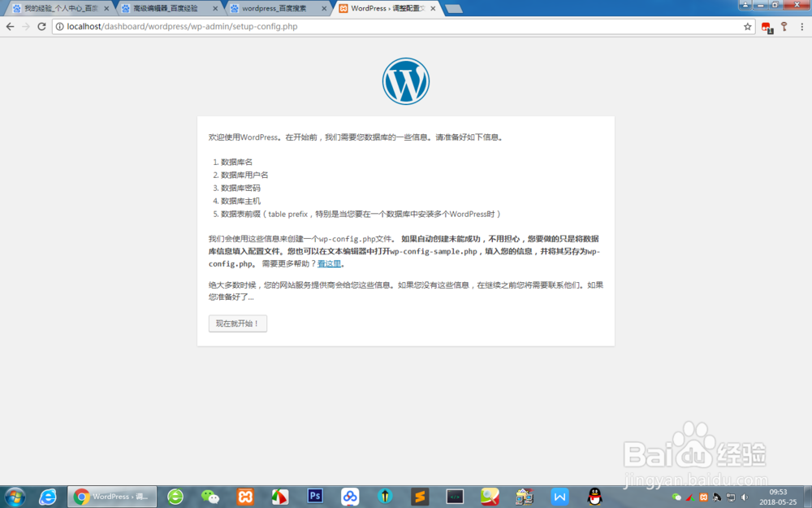The image size is (812, 508).
Task: Open the volume control in the system tray
Action: pos(745,497)
